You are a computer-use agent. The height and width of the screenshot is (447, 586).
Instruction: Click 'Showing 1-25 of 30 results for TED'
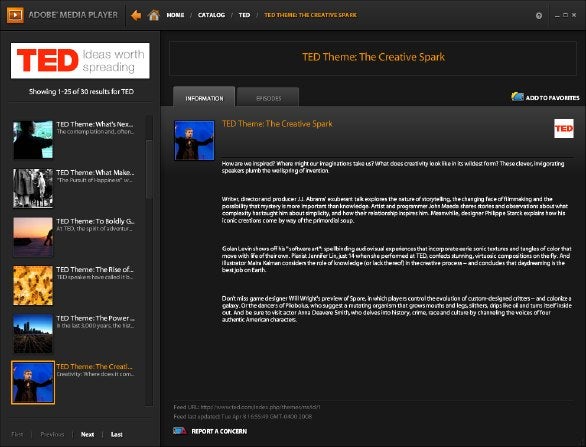(x=81, y=92)
